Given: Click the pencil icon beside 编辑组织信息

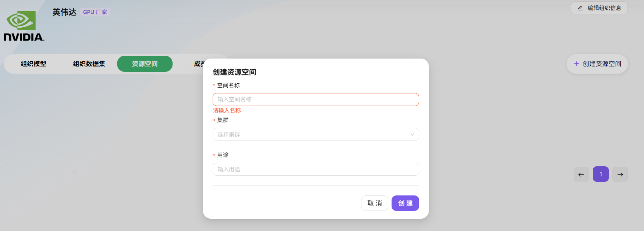Looking at the screenshot, I should click(581, 8).
